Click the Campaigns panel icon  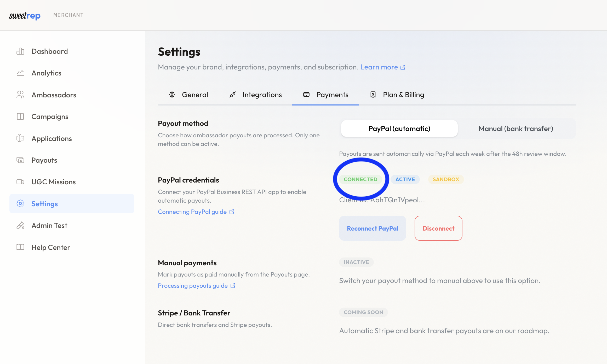20,116
